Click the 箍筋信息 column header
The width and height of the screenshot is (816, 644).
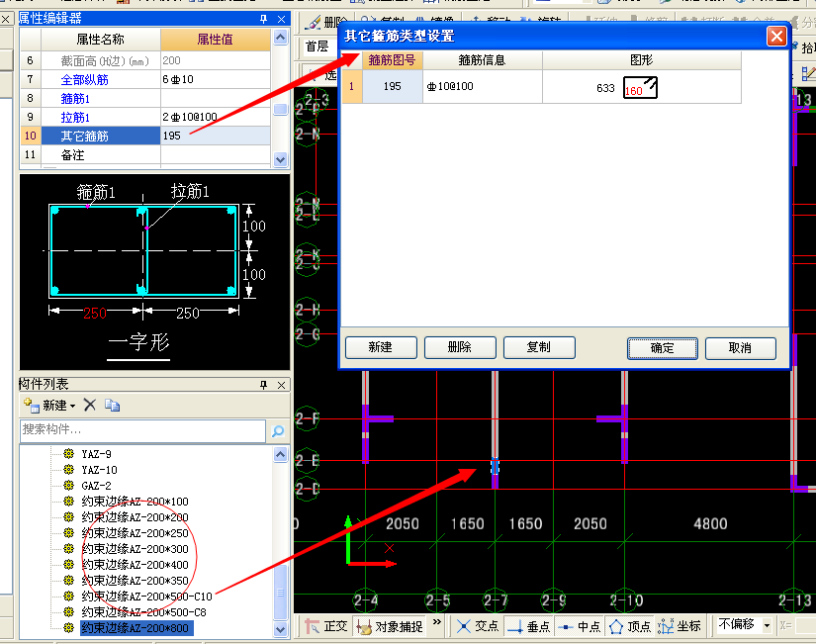(482, 60)
